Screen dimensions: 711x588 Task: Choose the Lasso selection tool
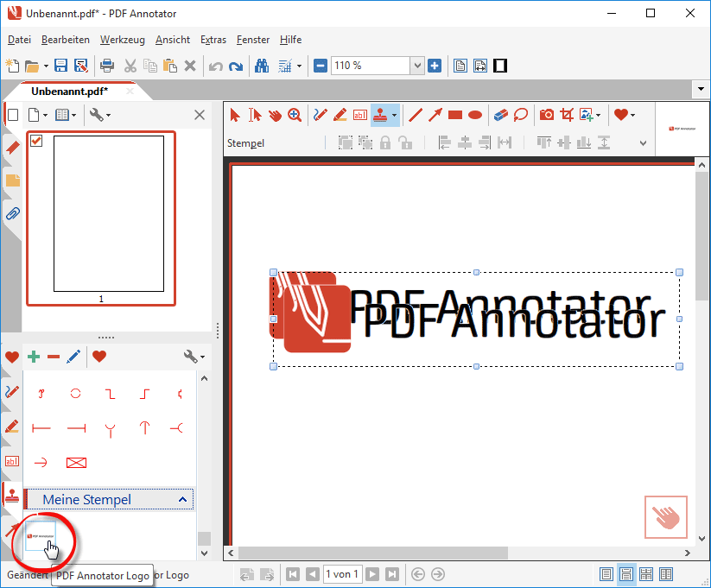click(x=521, y=115)
